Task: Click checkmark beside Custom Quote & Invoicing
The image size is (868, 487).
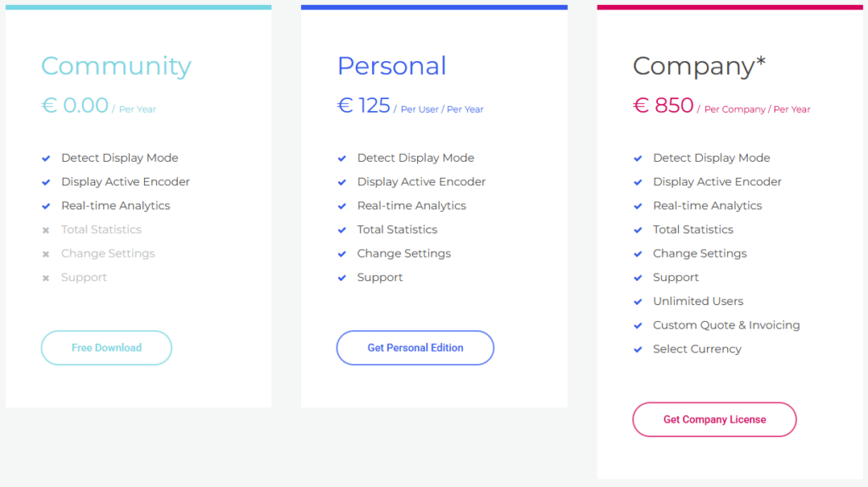Action: (x=637, y=325)
